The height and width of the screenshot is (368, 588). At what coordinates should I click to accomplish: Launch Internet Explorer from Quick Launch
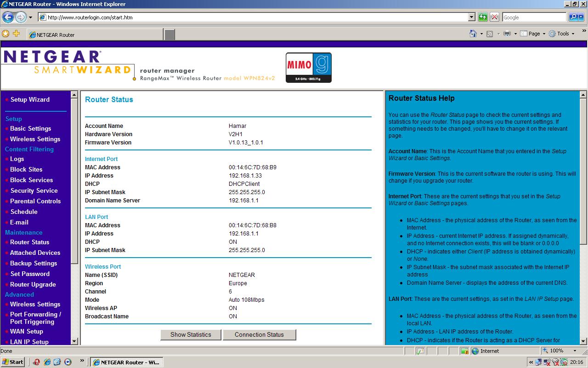[47, 362]
